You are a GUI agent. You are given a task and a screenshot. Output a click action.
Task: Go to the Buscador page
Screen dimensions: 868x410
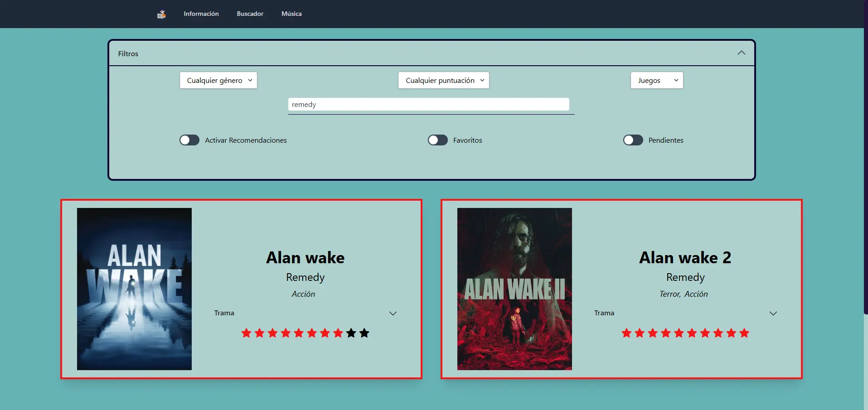[x=250, y=14]
